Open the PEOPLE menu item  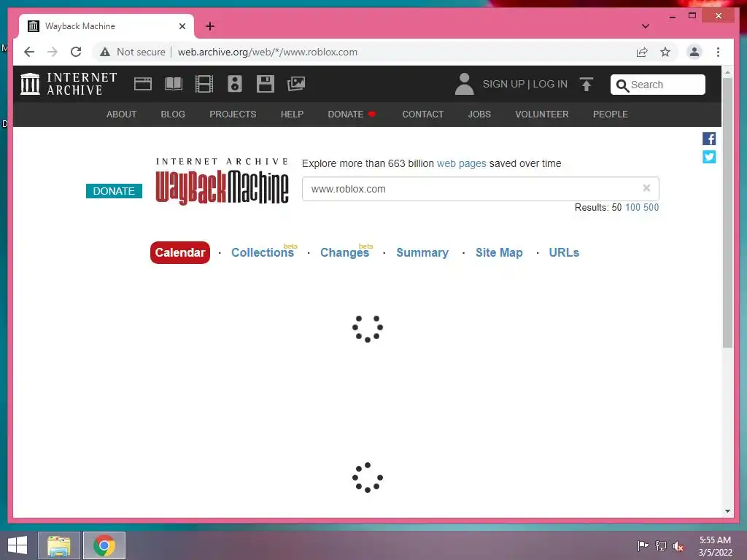611,114
